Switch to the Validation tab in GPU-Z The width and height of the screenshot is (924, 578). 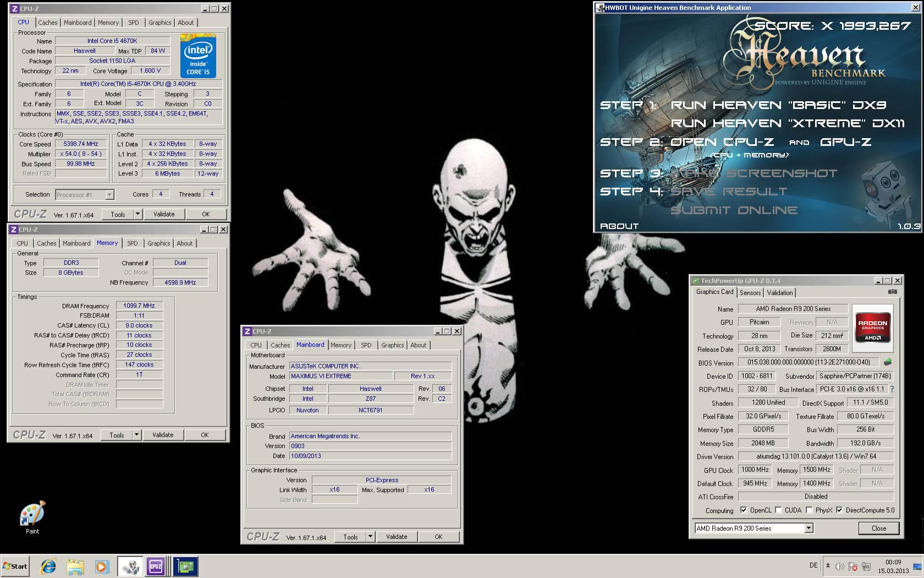point(780,293)
